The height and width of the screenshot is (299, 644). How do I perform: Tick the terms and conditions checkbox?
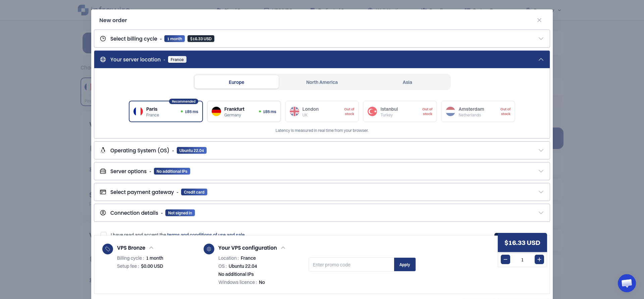click(x=104, y=234)
